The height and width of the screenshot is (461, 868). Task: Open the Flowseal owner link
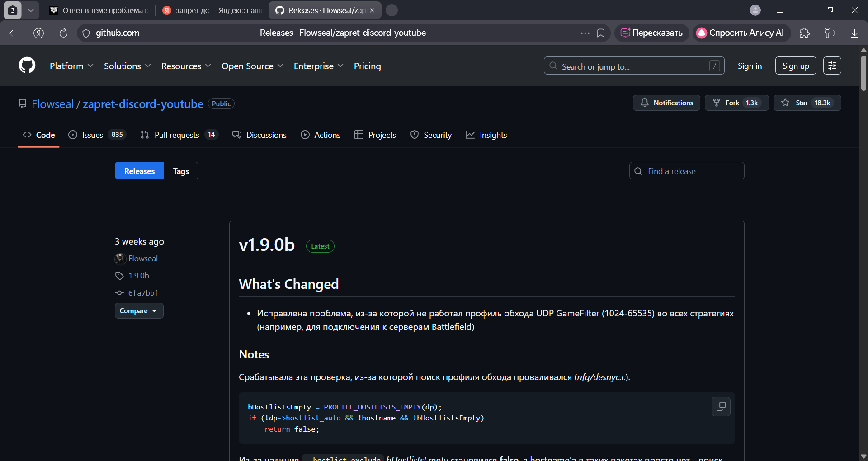(x=52, y=104)
